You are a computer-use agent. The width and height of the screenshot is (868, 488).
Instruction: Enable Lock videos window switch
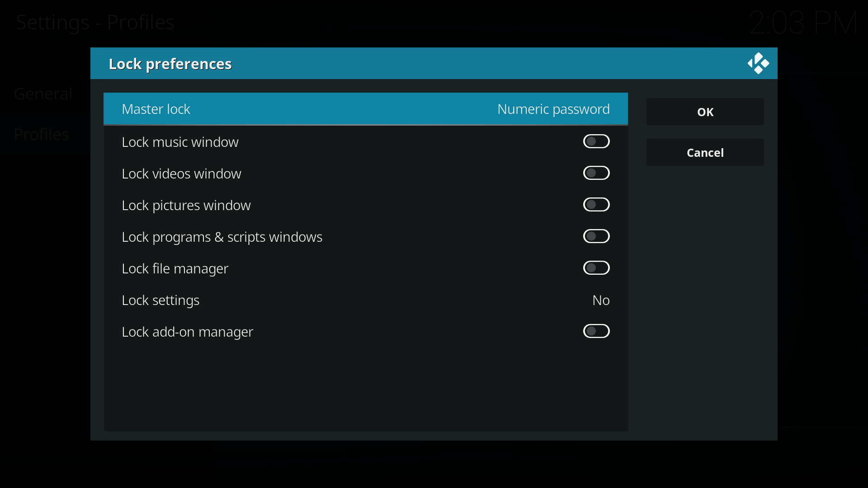[x=596, y=173]
